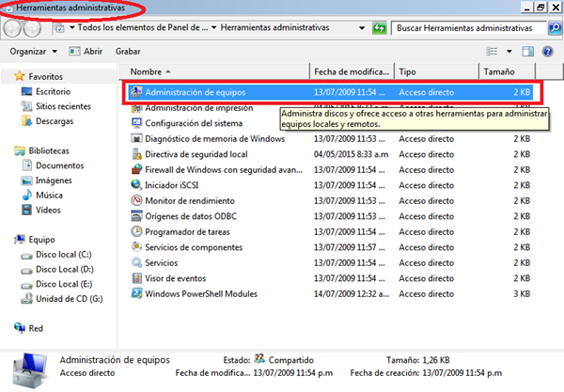This screenshot has height=392, width=564.
Task: Select the Favoritos star icon
Action: (x=19, y=76)
